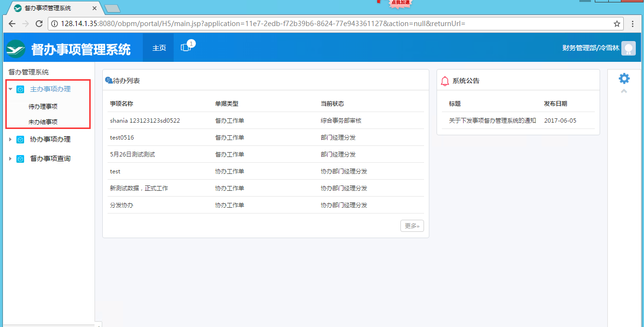The width and height of the screenshot is (644, 327).
Task: Expand the 督办事项查询 menu section
Action: (11, 158)
